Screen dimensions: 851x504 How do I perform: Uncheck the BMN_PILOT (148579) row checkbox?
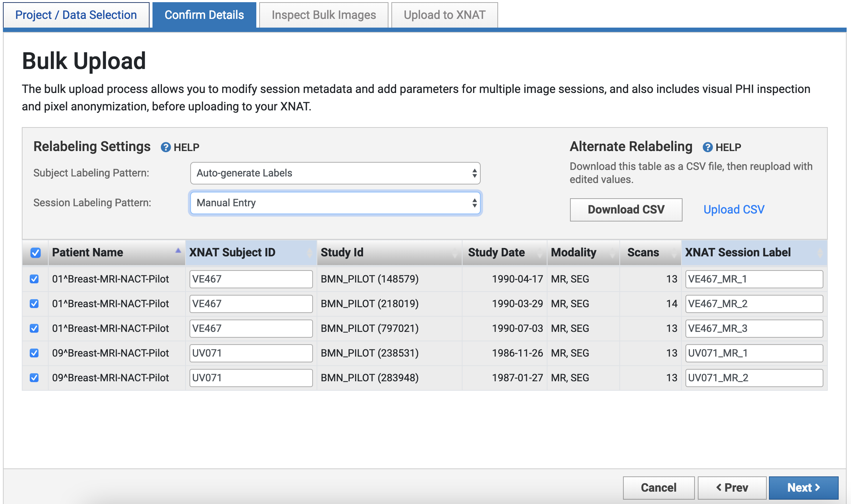pos(34,279)
